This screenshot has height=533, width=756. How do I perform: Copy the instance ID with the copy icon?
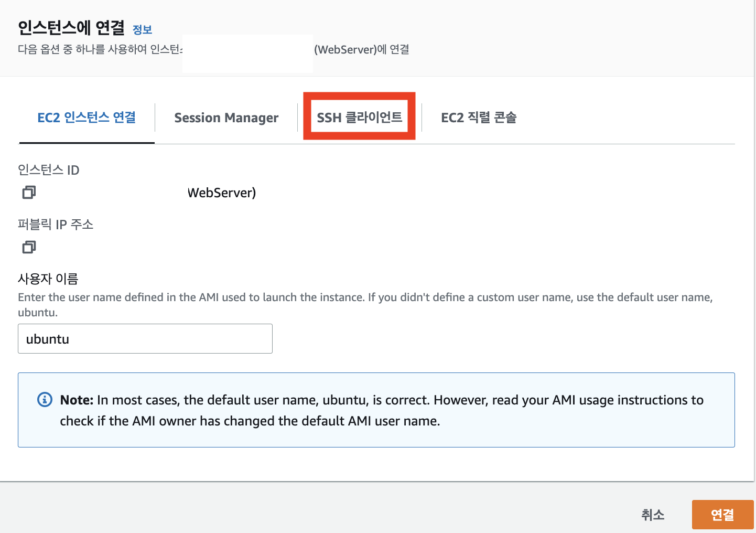(x=29, y=193)
